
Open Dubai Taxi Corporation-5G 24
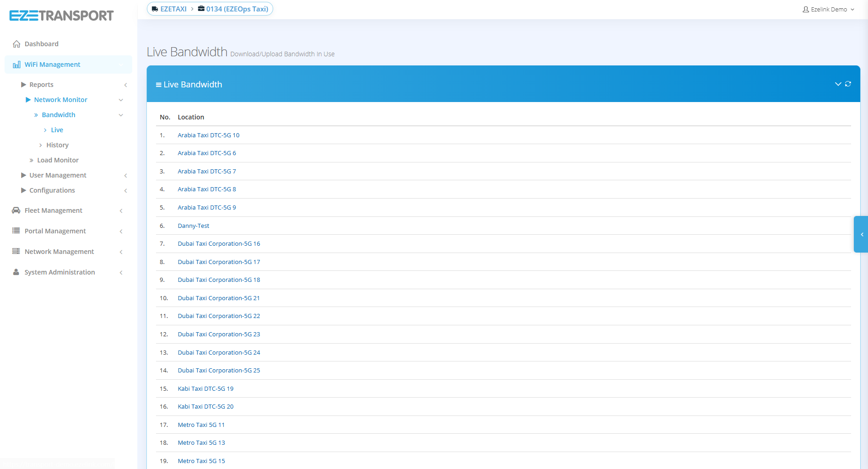pos(219,352)
